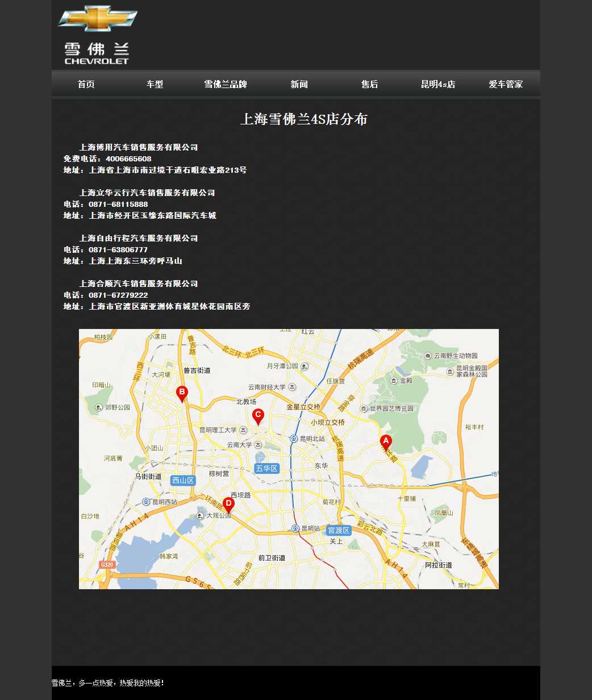Screen dimensions: 592x700
Task: Click the red marker D on map
Action: 228,504
